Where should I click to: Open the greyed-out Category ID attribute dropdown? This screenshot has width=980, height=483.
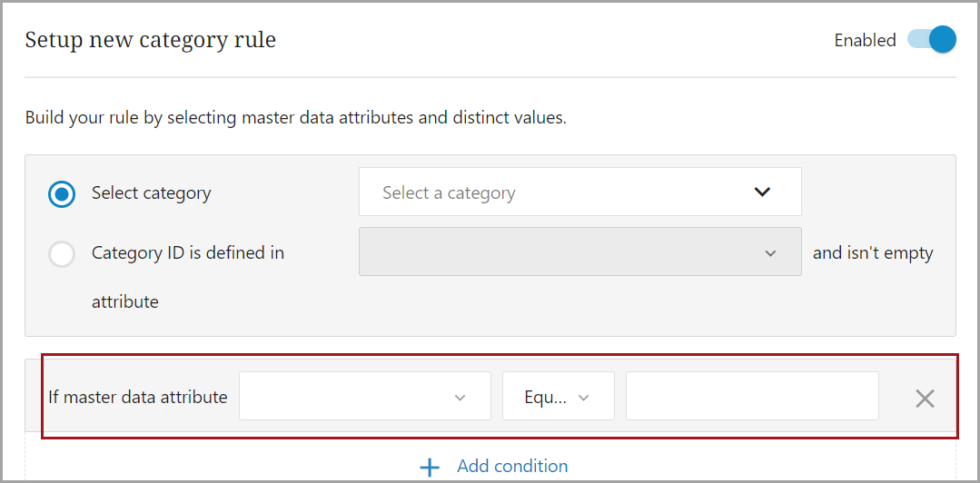click(579, 251)
